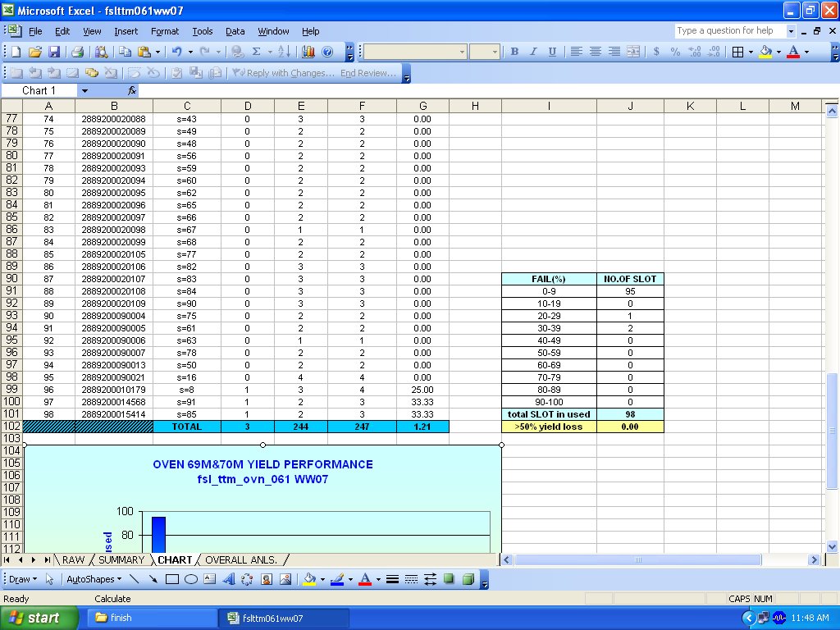The width and height of the screenshot is (840, 630).
Task: Open the Draw menu dropdown
Action: (x=23, y=579)
